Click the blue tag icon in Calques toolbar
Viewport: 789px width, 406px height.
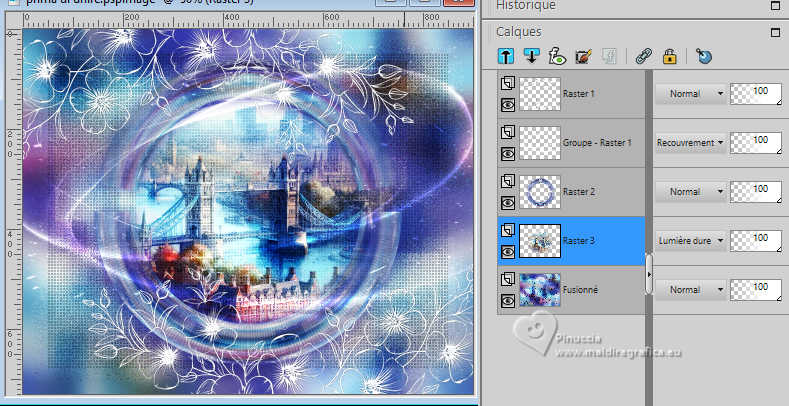pos(704,56)
